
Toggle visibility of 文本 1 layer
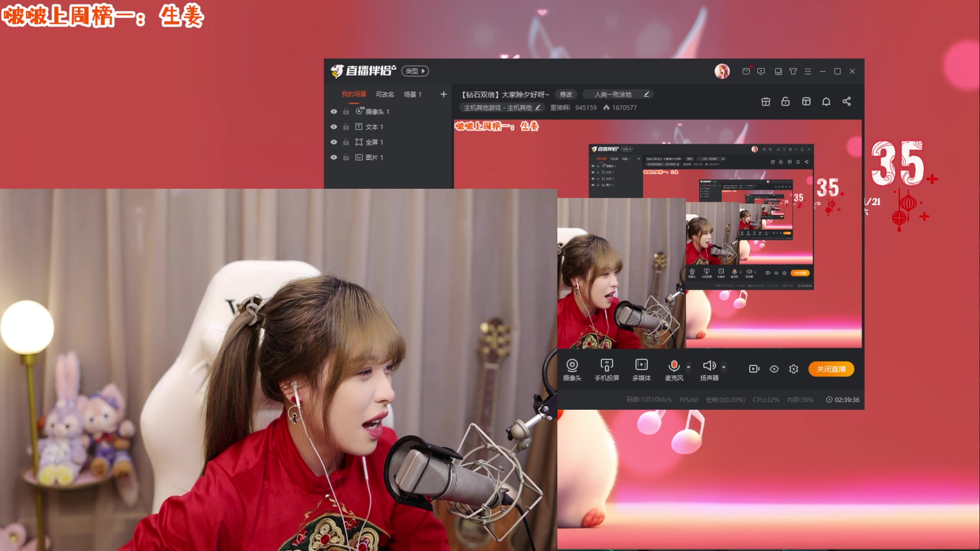334,127
